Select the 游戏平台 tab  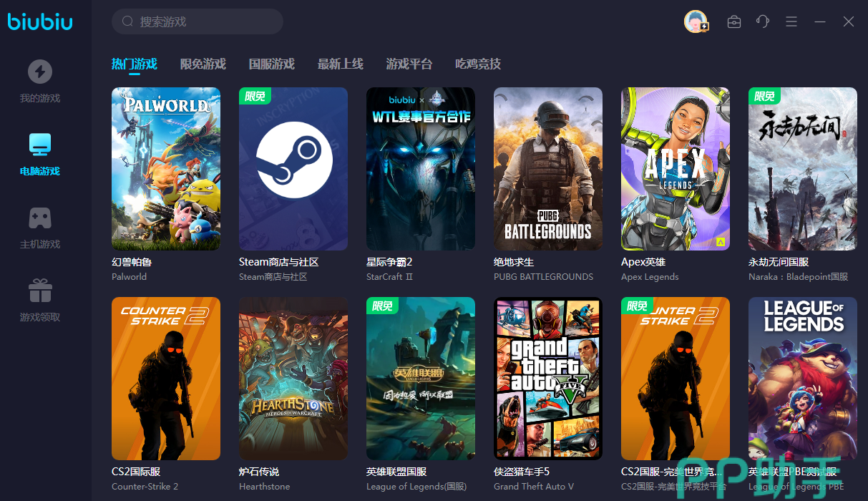point(409,64)
